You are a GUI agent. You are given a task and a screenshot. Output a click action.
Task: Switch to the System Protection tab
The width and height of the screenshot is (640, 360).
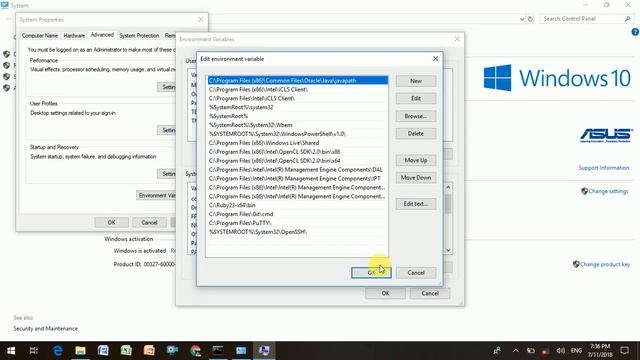pyautogui.click(x=139, y=36)
